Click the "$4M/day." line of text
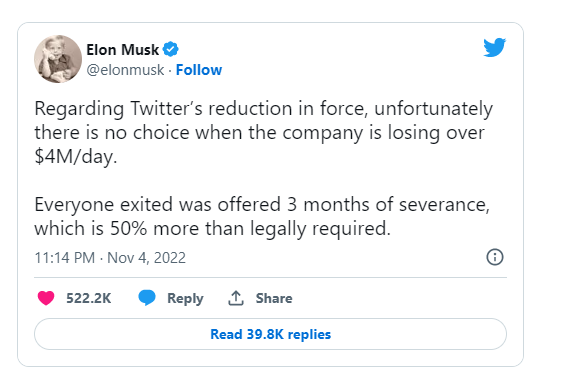Screen dimensions: 580x387 click(76, 157)
